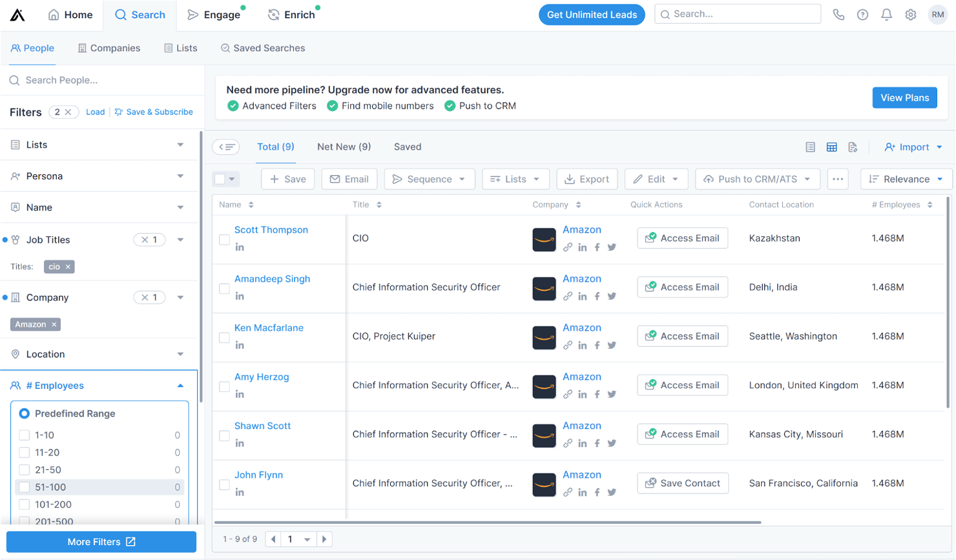Remove the cio title filter chip
The width and height of the screenshot is (956, 560).
coord(68,267)
